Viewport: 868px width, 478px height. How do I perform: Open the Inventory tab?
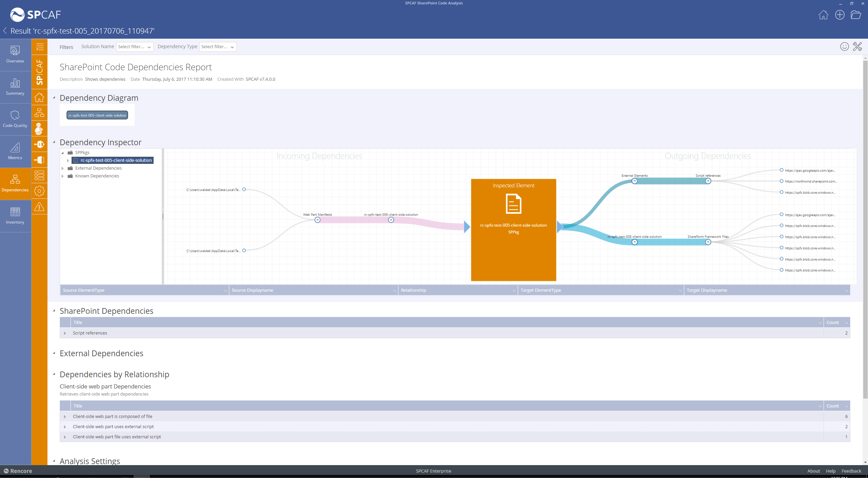[15, 216]
